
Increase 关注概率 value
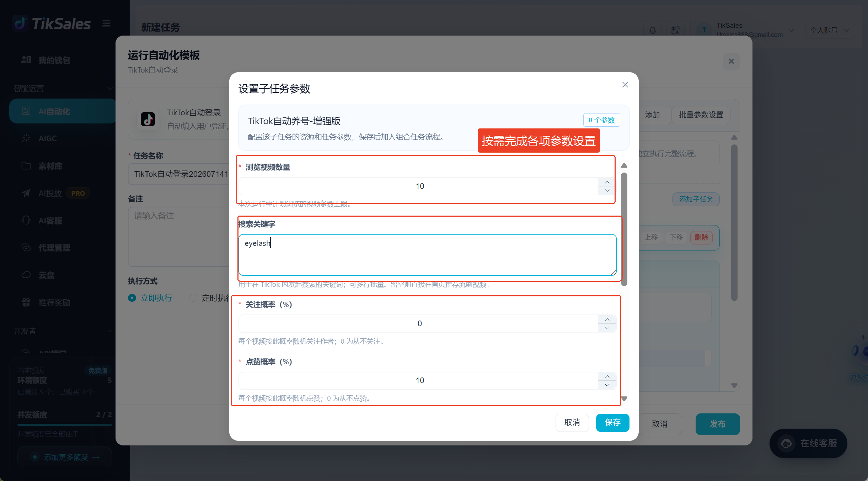607,319
